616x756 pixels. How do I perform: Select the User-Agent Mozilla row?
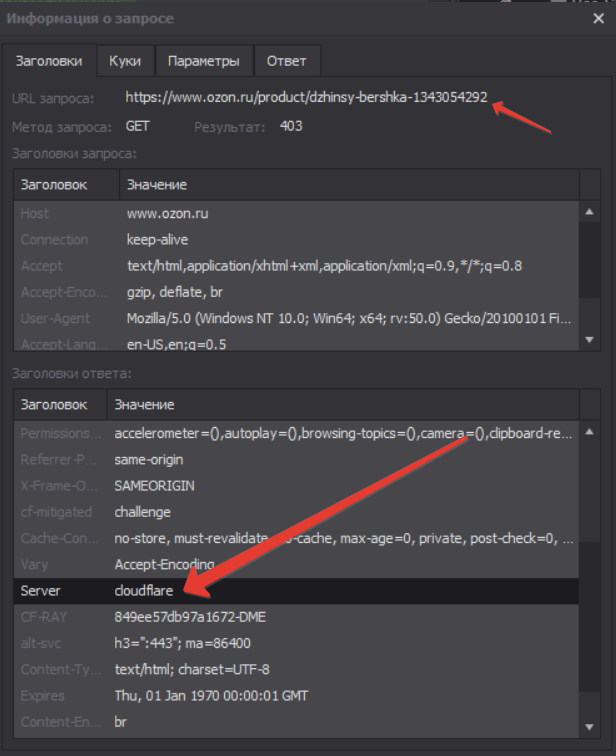(x=296, y=318)
